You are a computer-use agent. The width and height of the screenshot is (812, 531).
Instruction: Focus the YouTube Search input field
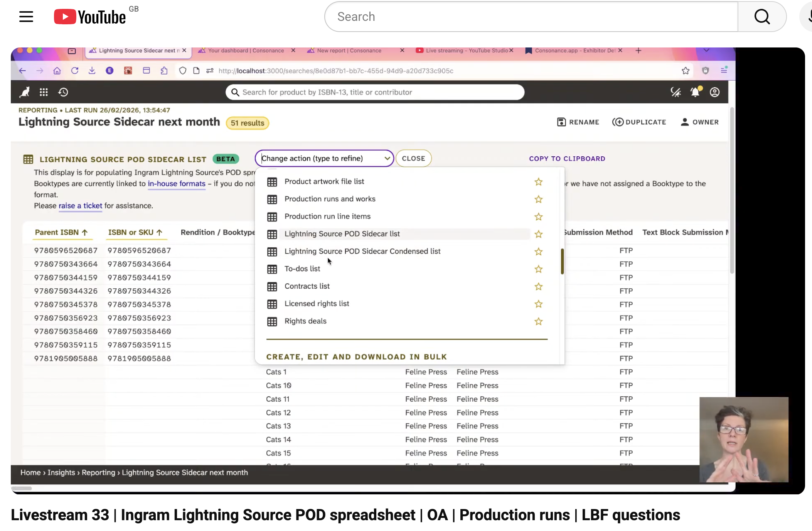coord(532,17)
